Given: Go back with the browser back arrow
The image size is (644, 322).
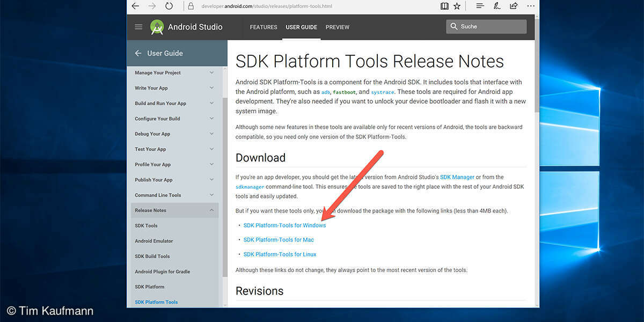Looking at the screenshot, I should tap(136, 6).
